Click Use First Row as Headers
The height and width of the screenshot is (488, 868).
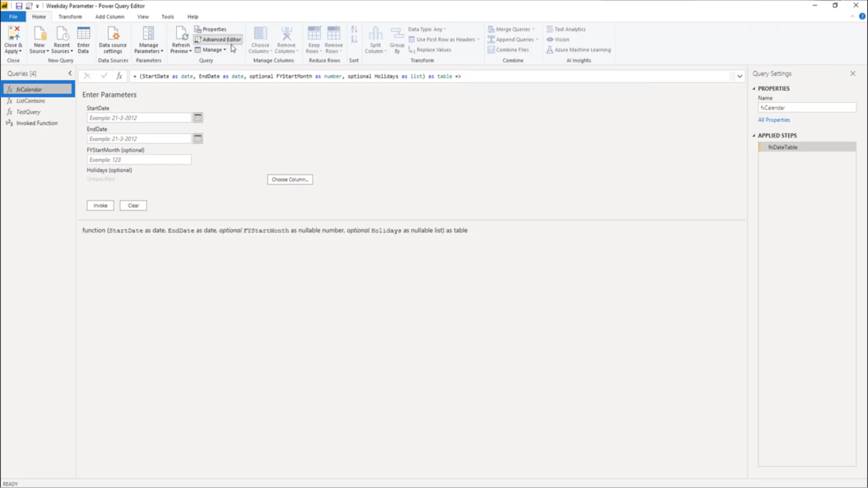click(x=444, y=39)
